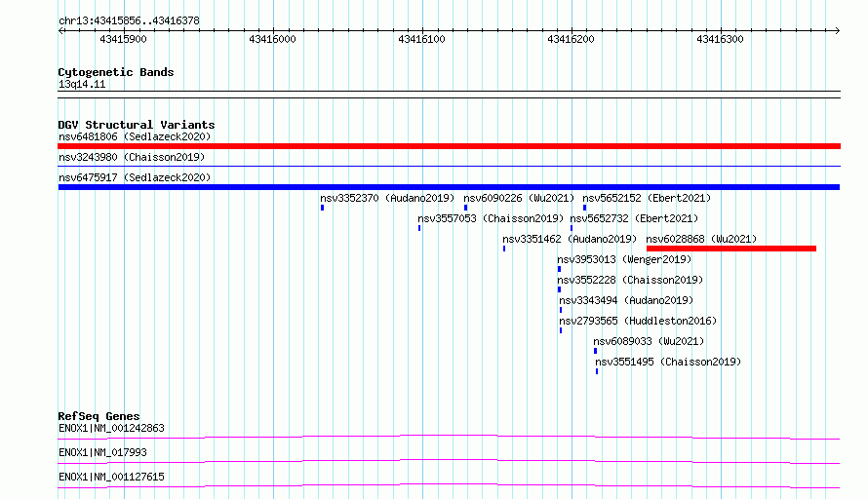868x499 pixels.
Task: Click the nsv6089033 (Wu2021) label
Action: [x=649, y=341]
